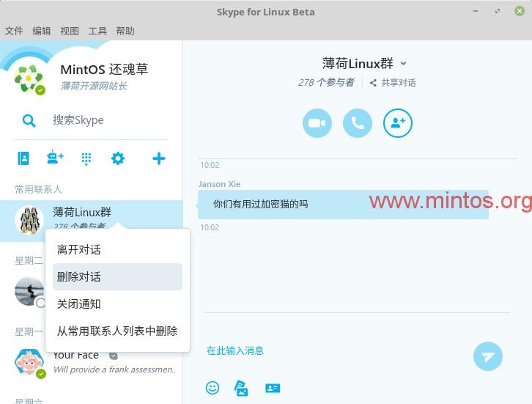532x404 pixels.
Task: Click the 278 个参与者 participants link
Action: click(326, 83)
